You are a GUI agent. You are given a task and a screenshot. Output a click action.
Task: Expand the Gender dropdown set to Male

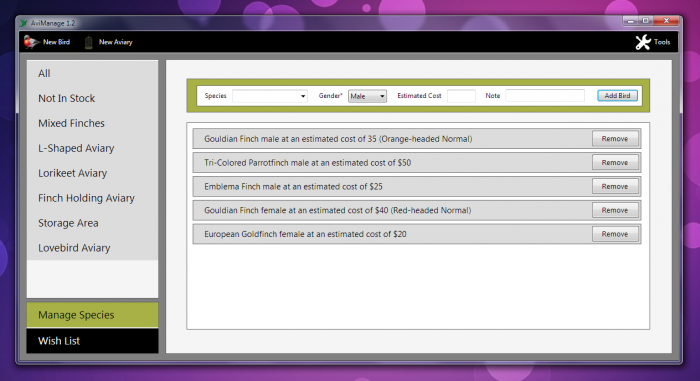[x=367, y=96]
